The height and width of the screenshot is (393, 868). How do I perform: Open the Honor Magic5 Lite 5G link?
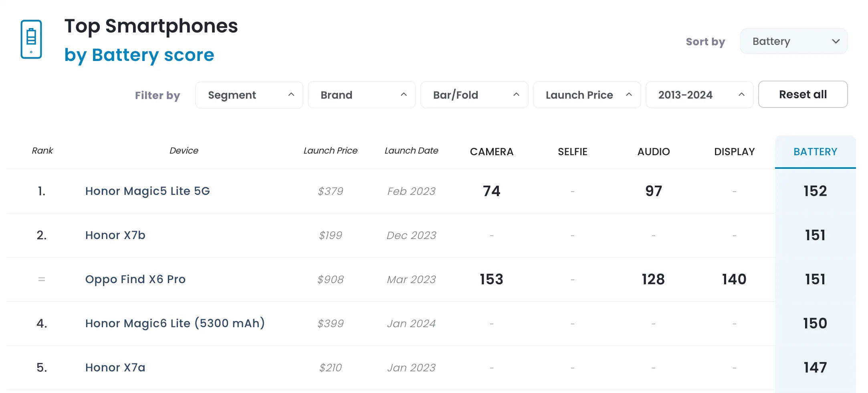(147, 191)
